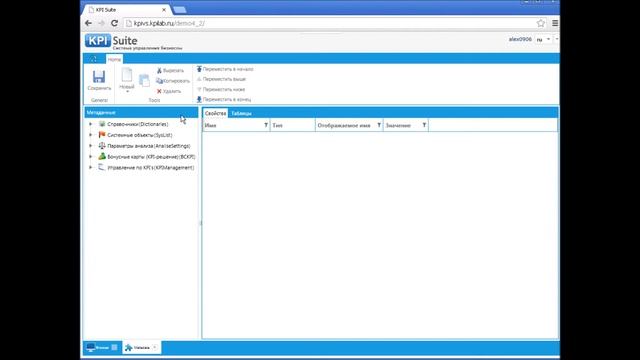The image size is (640, 360).
Task: Click the Параметры анализа scales icon
Action: (102, 145)
